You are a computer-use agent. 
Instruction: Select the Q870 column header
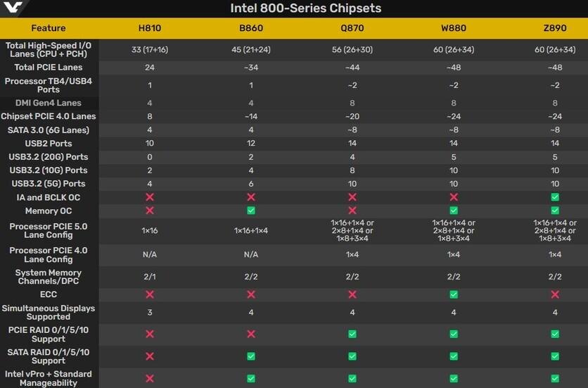click(x=352, y=28)
